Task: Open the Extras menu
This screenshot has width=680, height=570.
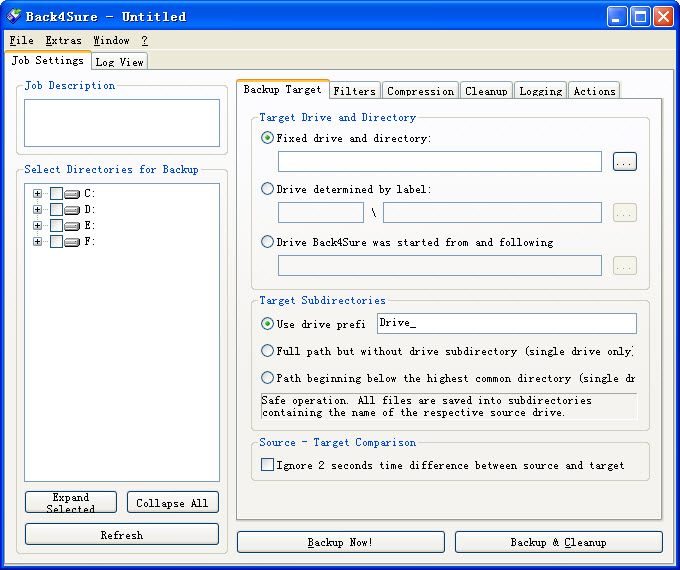Action: [x=63, y=41]
